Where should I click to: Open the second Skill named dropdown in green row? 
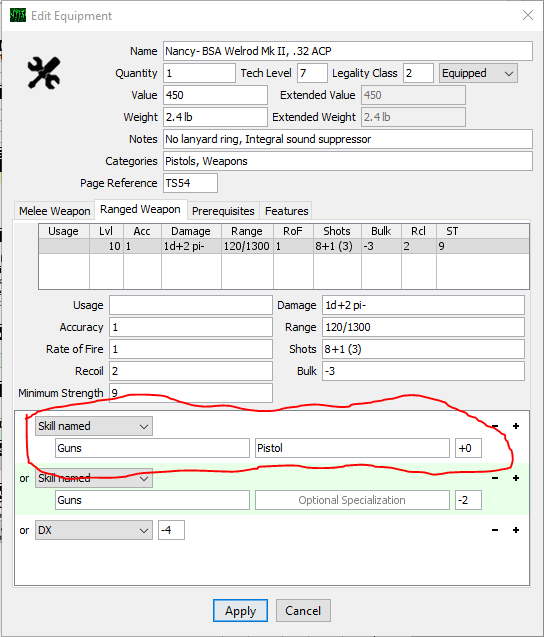(x=94, y=478)
